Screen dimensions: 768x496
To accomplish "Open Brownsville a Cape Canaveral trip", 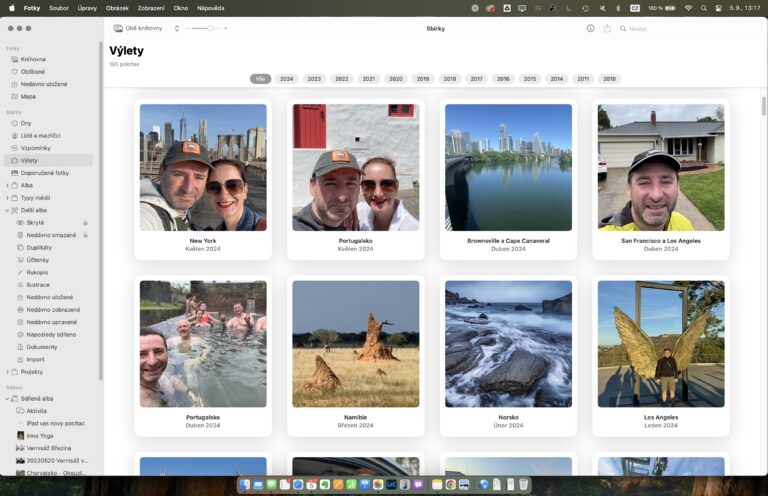I will (x=508, y=167).
